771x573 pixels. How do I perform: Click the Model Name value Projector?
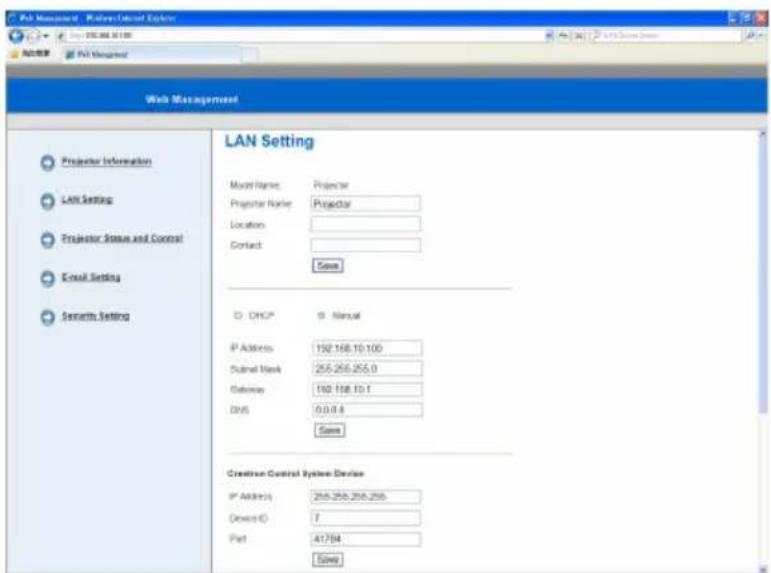pos(331,185)
